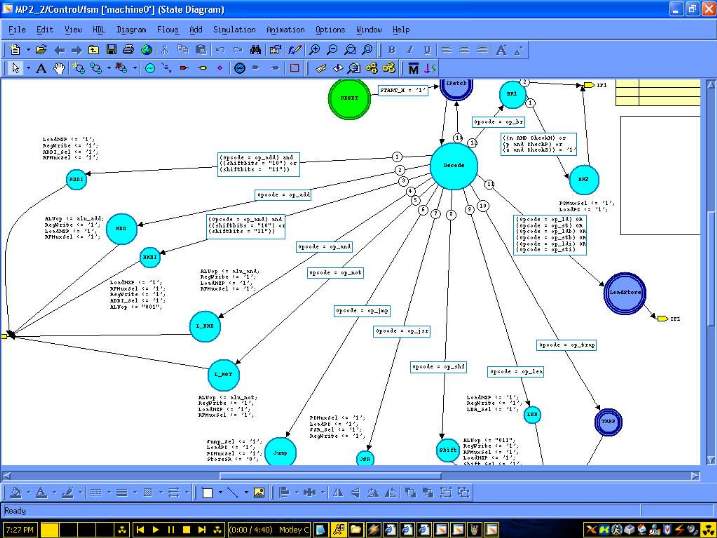Open the fill color dropdown arrow
The image size is (717, 538).
[27, 492]
